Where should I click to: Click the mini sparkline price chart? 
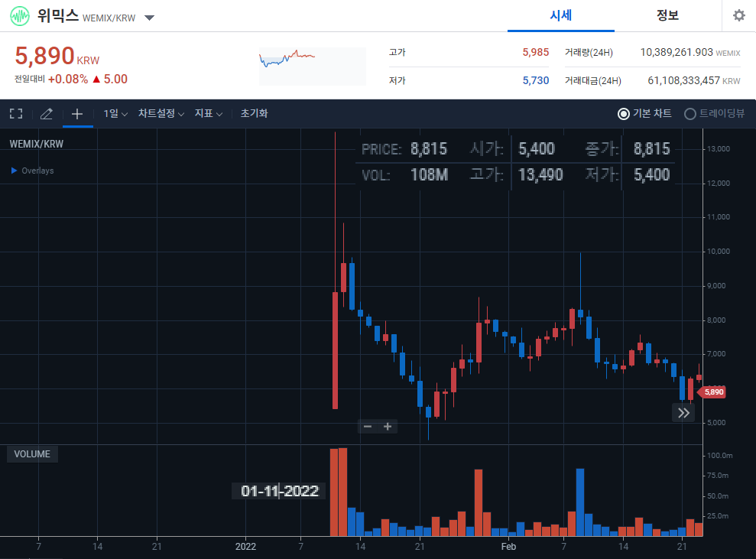(x=313, y=66)
